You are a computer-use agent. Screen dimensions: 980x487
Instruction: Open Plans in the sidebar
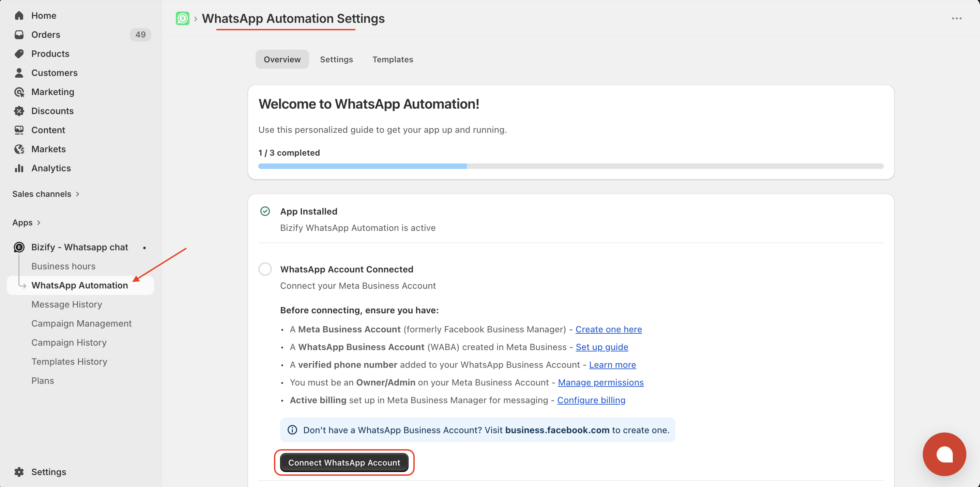click(43, 380)
